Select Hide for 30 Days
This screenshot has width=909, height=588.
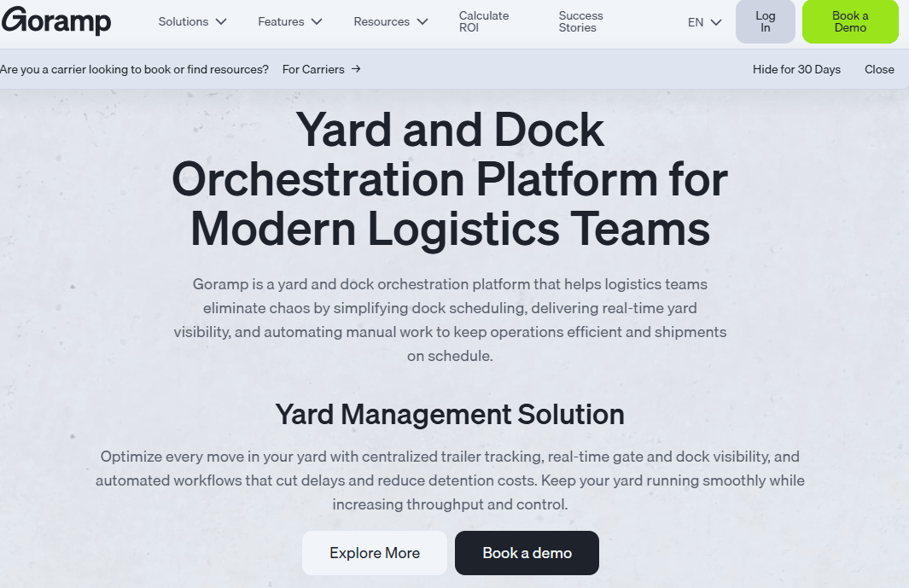coord(796,69)
